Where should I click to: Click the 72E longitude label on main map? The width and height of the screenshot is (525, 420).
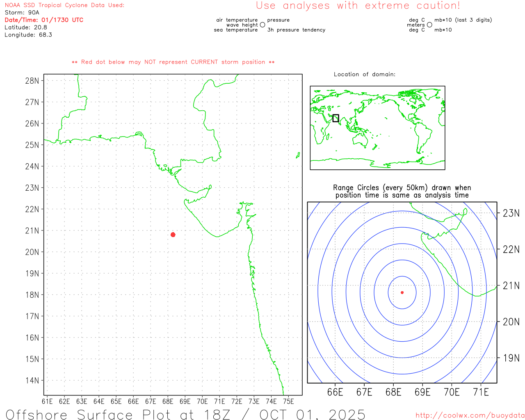coord(237,402)
